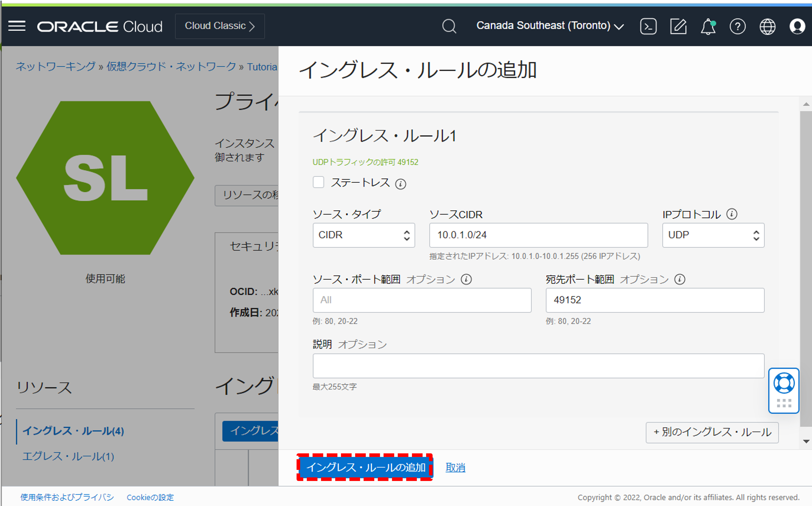Screen dimensions: 812x506
Task: Open the navigation hamburger menu
Action: pyautogui.click(x=17, y=26)
